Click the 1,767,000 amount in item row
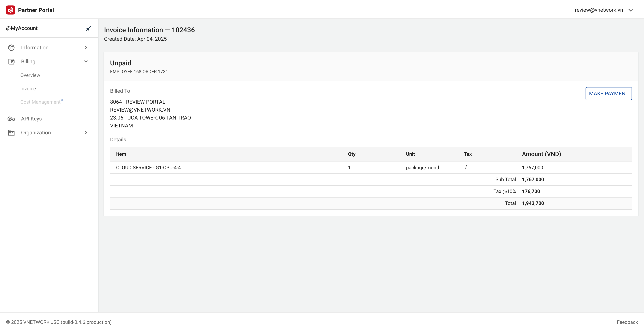This screenshot has width=644, height=331. 532,168
